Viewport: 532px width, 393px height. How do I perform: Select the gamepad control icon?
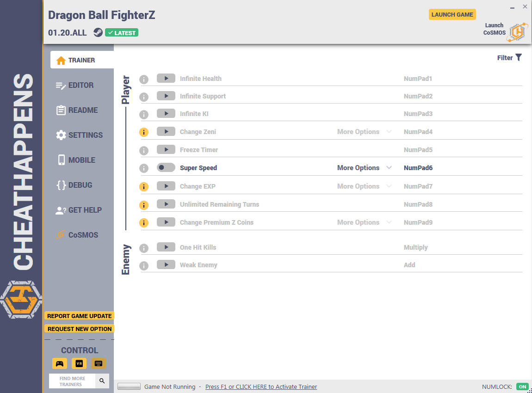click(60, 363)
